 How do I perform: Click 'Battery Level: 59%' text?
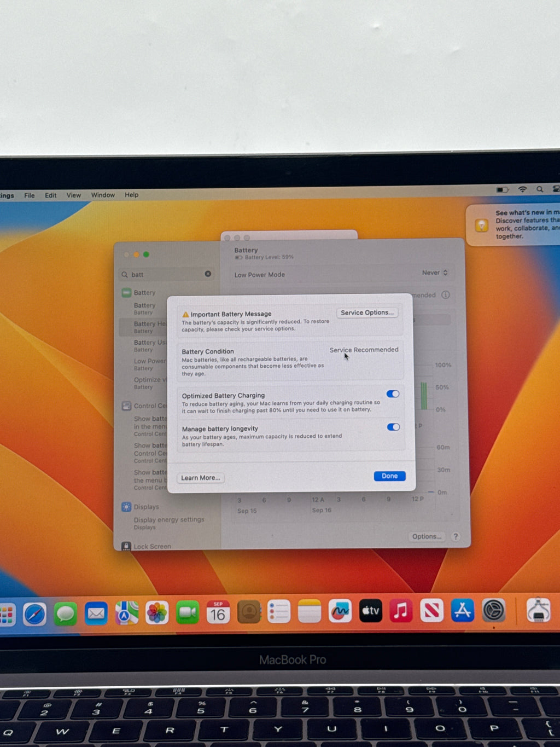(x=269, y=257)
